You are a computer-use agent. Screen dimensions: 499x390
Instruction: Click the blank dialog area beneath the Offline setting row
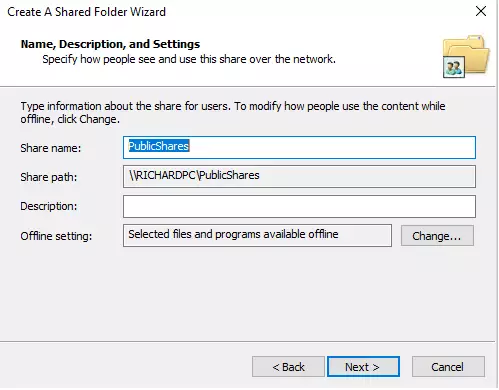[x=247, y=293]
